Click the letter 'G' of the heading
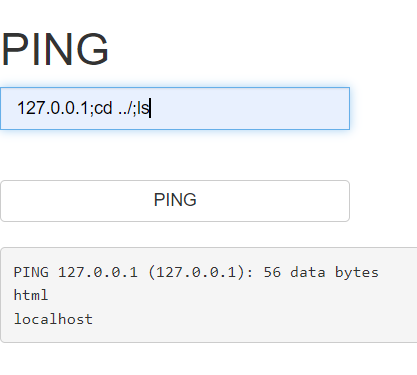417x375 pixels. coord(92,49)
